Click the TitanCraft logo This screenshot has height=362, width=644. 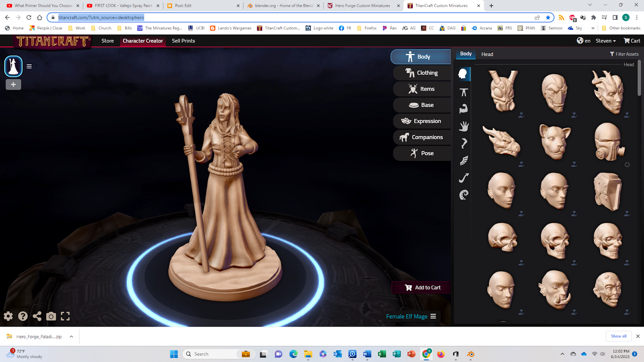53,41
